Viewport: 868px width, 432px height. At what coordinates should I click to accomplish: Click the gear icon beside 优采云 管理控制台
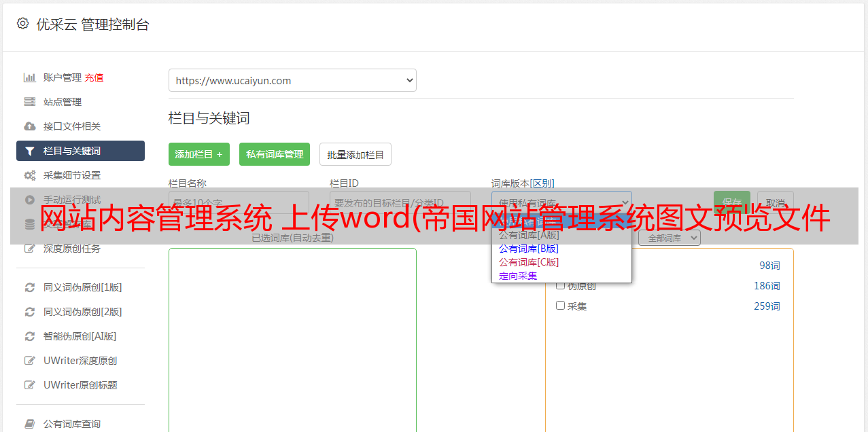coord(23,24)
